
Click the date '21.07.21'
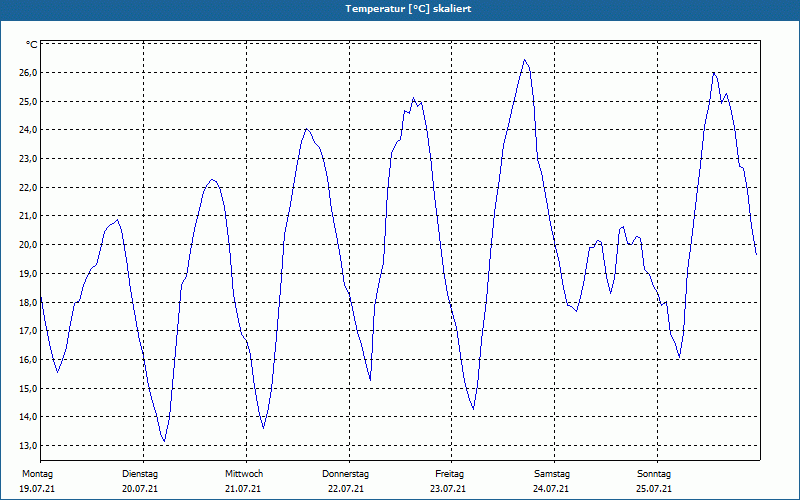click(243, 489)
